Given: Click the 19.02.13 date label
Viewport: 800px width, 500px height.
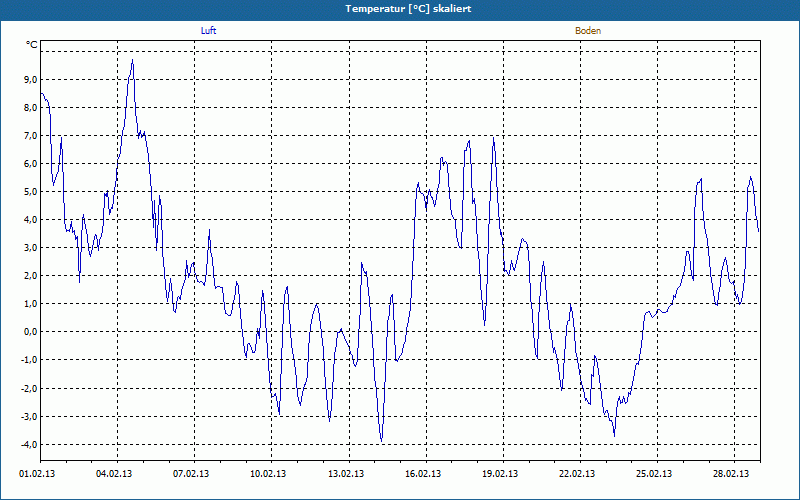Looking at the screenshot, I should (x=500, y=474).
